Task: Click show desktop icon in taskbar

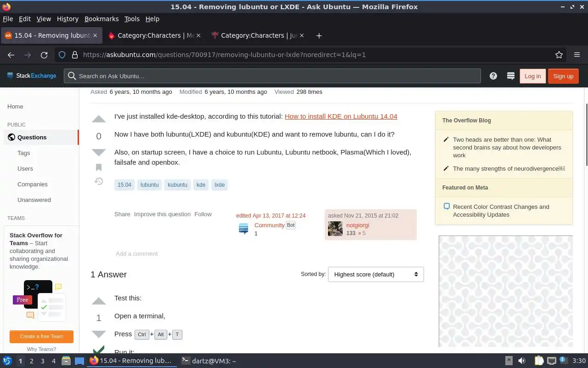Action: pyautogui.click(x=79, y=361)
